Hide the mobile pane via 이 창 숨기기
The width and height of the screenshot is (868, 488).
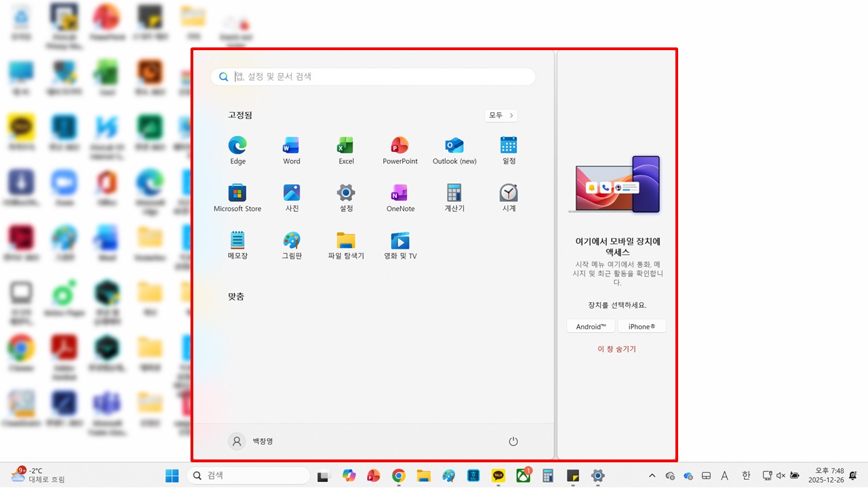click(x=616, y=349)
